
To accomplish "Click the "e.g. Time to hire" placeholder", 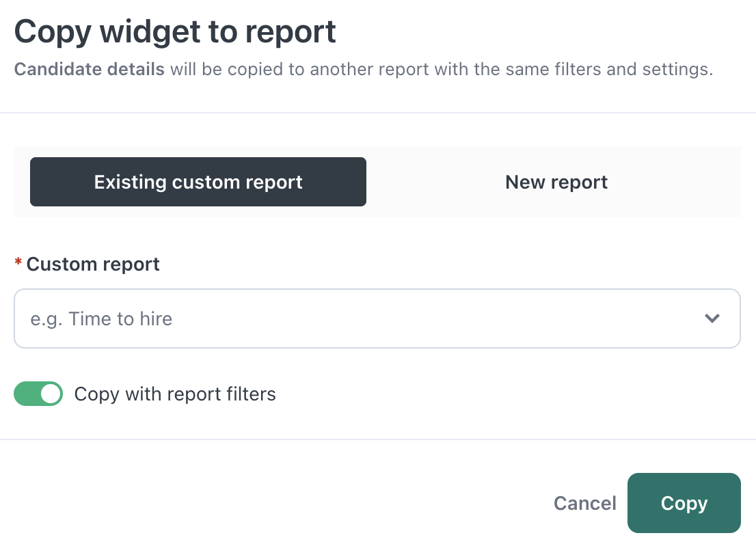I will (101, 318).
